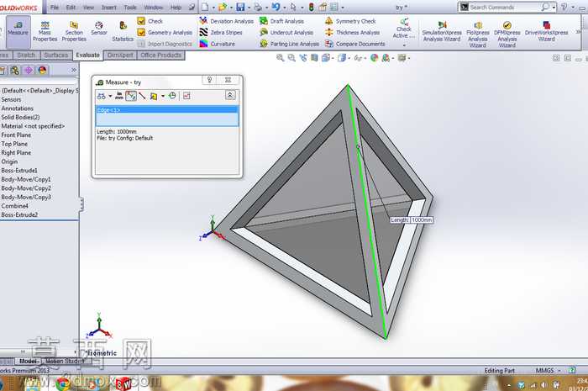
Task: Open the DisplayManager tab icon
Action: pos(42,70)
